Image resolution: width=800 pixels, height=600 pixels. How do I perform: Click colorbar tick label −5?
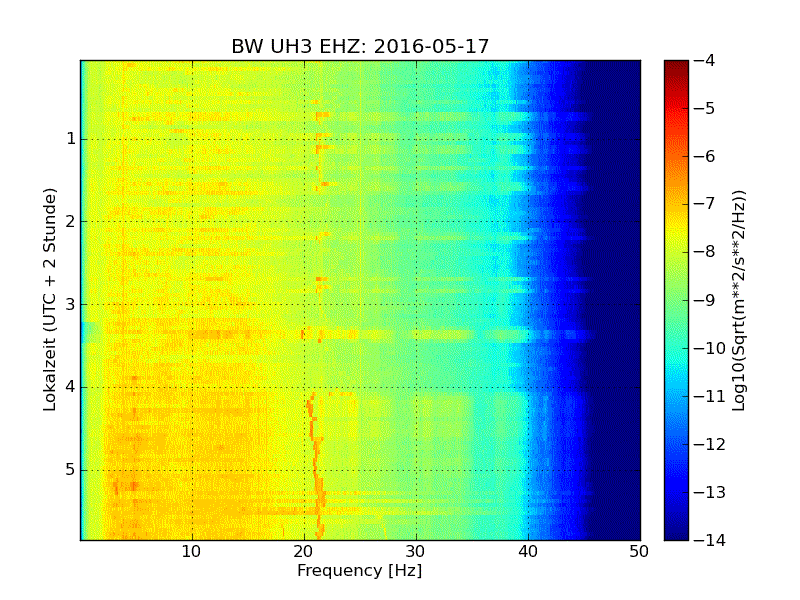point(705,108)
